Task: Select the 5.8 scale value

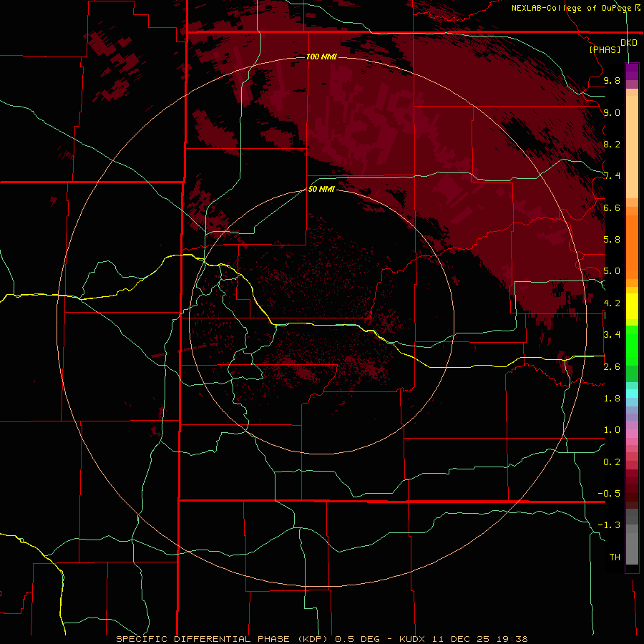Action: (x=612, y=240)
